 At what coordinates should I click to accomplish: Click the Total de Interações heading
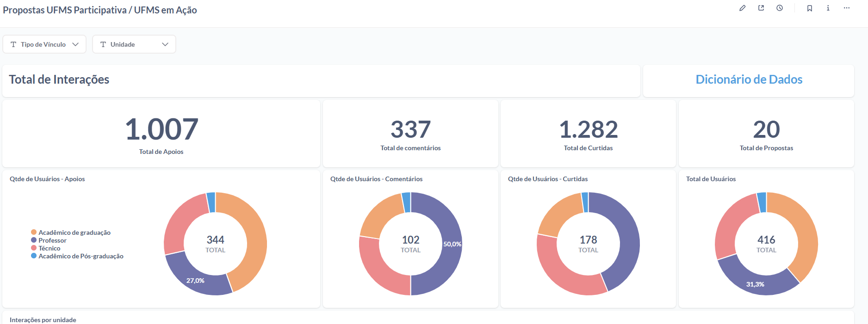pyautogui.click(x=59, y=79)
